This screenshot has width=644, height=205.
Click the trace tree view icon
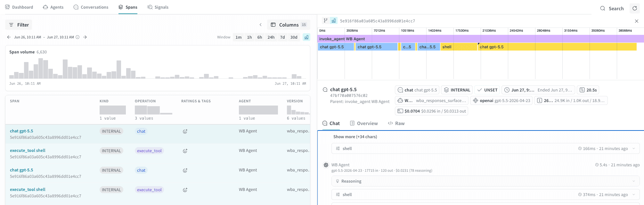(x=326, y=20)
